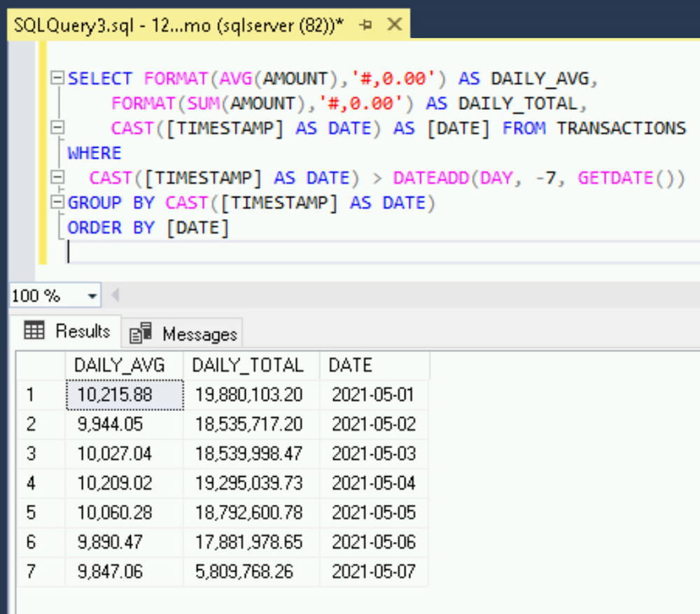Click the Results grid icon
The image size is (700, 614).
[x=34, y=330]
